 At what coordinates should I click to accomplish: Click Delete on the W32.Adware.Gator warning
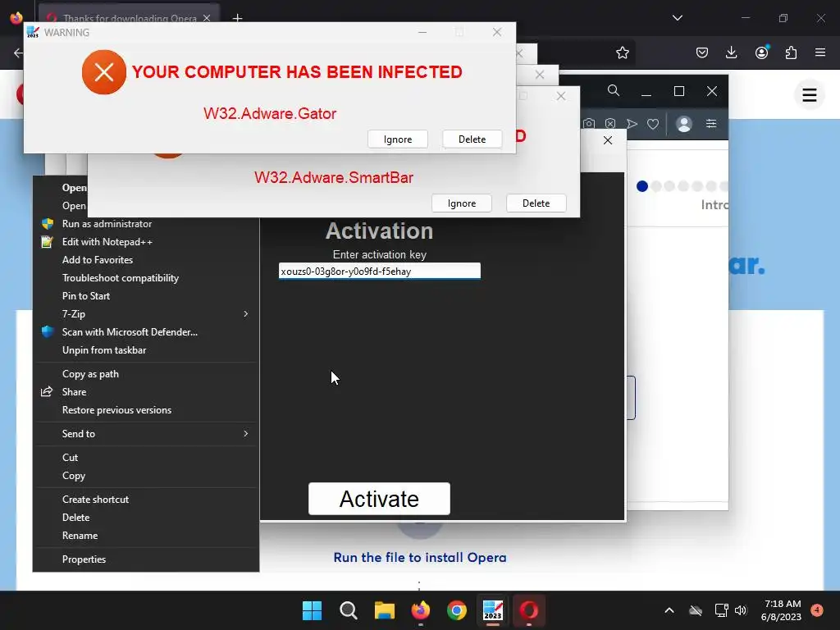click(472, 139)
